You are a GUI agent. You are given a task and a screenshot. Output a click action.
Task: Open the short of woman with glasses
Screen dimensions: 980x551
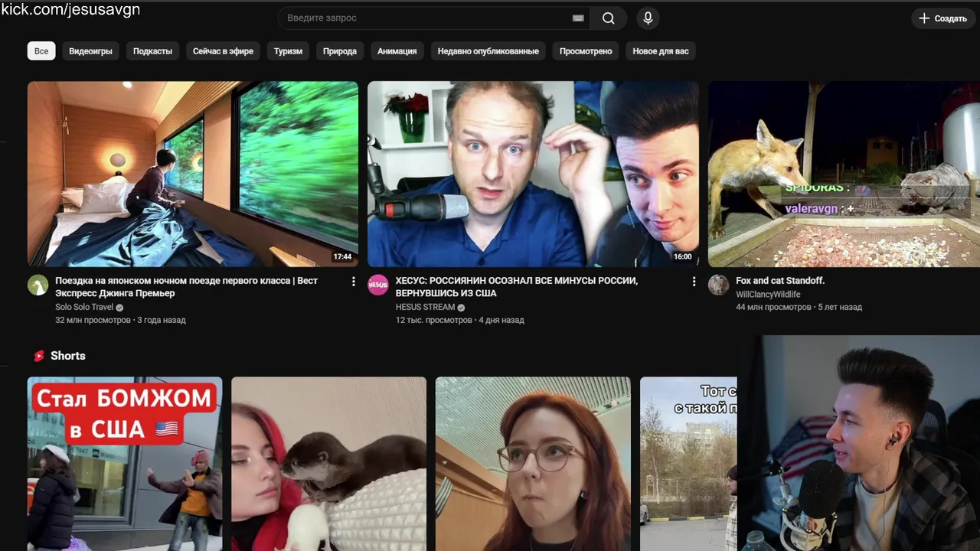click(x=533, y=464)
